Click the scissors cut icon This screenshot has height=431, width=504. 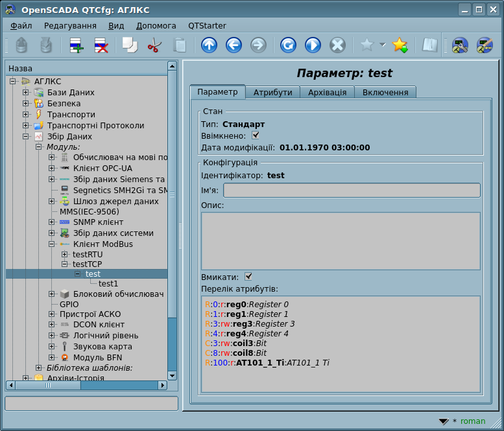[154, 45]
